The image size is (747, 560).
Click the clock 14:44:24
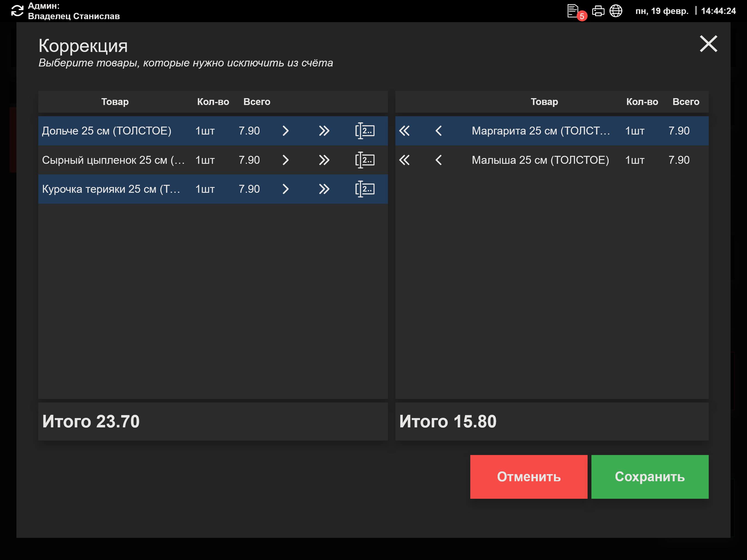pyautogui.click(x=718, y=11)
